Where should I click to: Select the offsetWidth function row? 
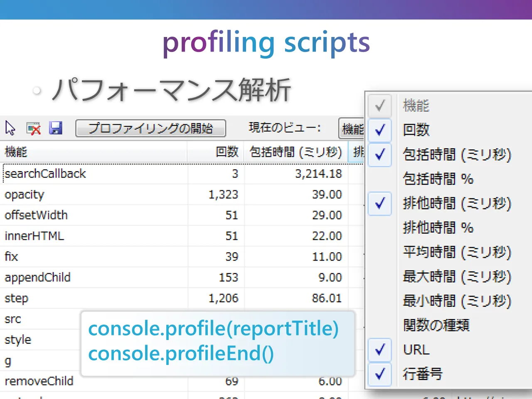click(182, 215)
